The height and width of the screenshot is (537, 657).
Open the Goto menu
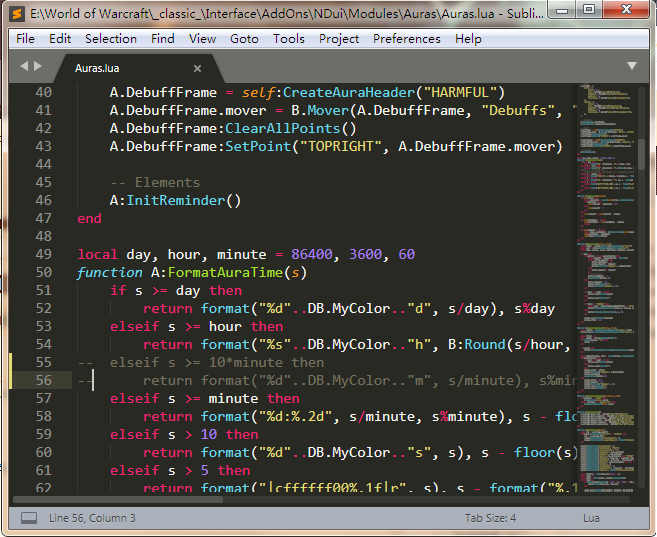point(244,39)
